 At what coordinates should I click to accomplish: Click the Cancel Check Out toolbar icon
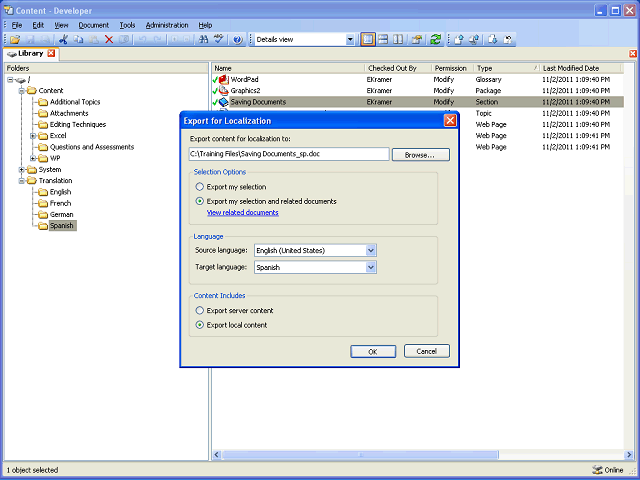coord(508,40)
